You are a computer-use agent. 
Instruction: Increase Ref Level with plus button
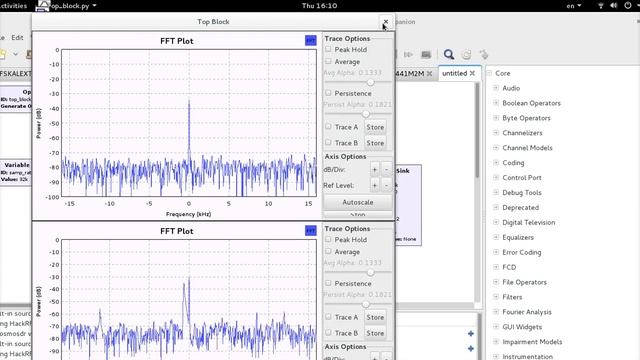[x=374, y=185]
